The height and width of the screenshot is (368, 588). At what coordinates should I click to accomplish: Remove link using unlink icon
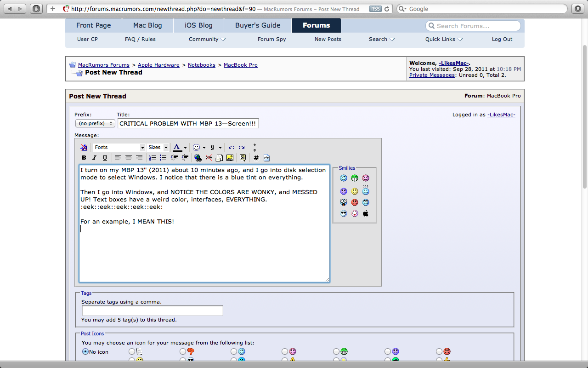pos(209,158)
